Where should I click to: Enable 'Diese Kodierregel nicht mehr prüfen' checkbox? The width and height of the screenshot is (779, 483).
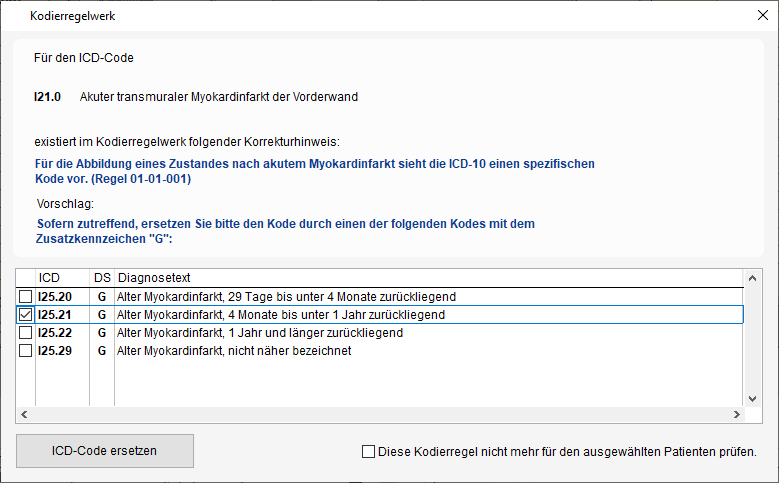368,452
